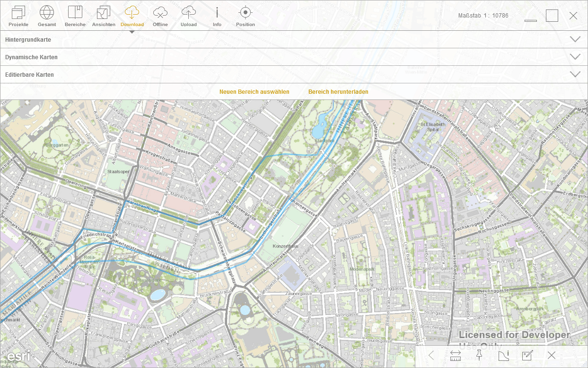The image size is (588, 368).
Task: Click Neuen Bereich auswählen
Action: point(255,92)
